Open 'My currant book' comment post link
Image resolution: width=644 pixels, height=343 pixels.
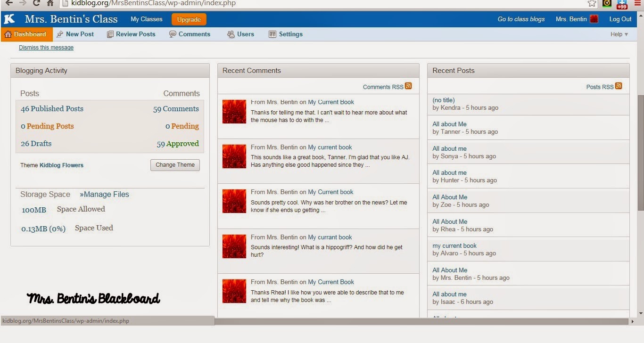[x=330, y=237]
